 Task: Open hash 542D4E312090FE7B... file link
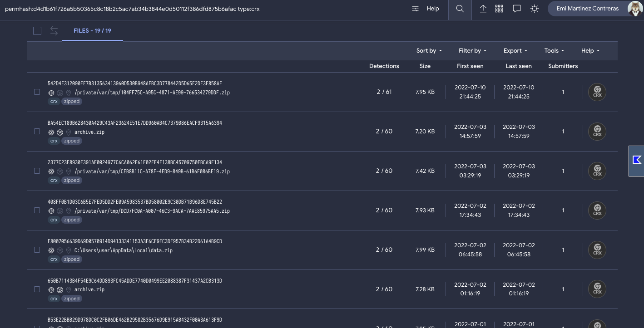(x=135, y=83)
